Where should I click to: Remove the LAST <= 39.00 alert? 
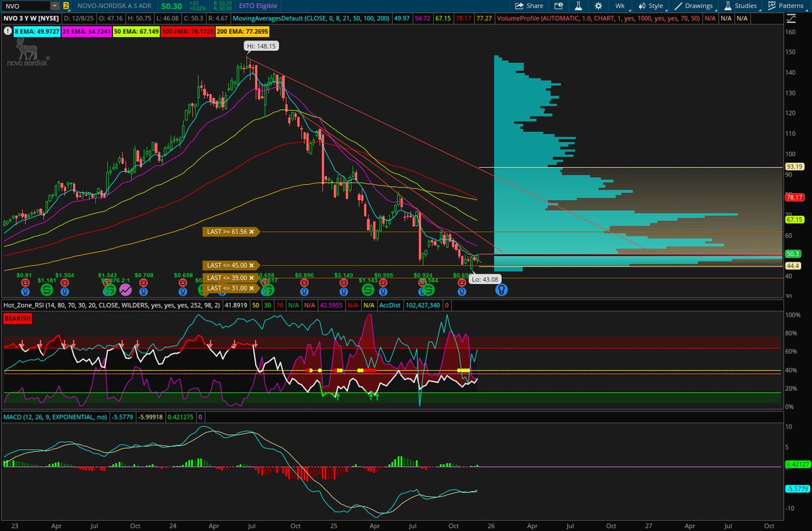(x=251, y=278)
